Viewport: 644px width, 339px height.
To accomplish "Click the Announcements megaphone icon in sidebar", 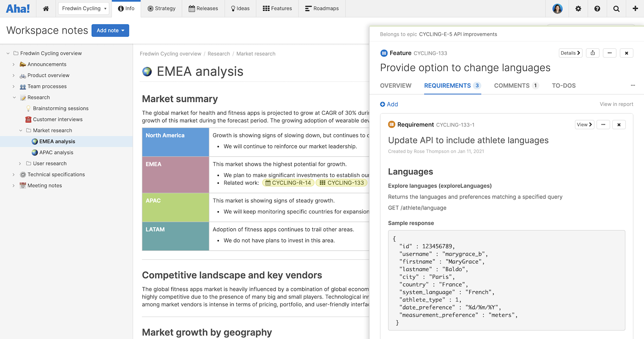I will (23, 64).
